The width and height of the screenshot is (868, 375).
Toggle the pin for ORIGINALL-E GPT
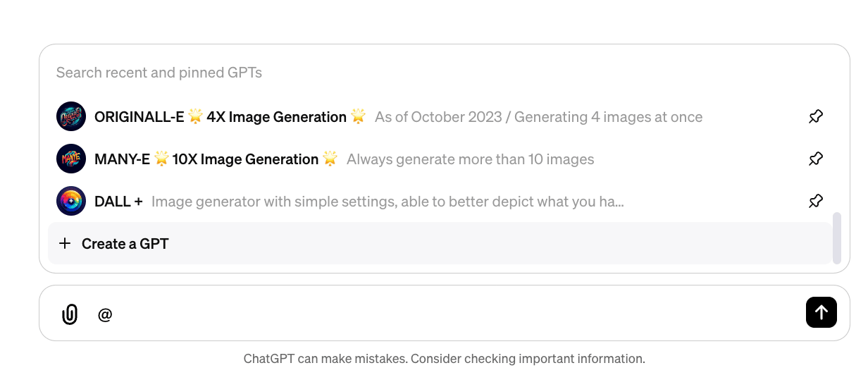pos(816,116)
